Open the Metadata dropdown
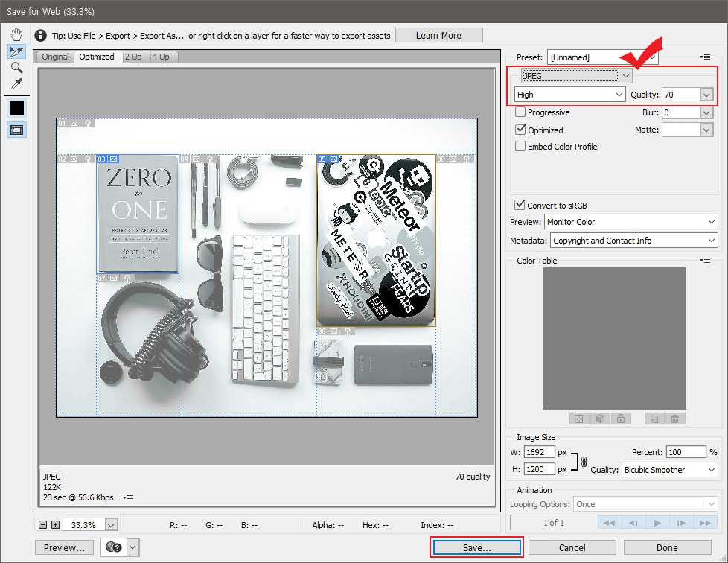 634,241
